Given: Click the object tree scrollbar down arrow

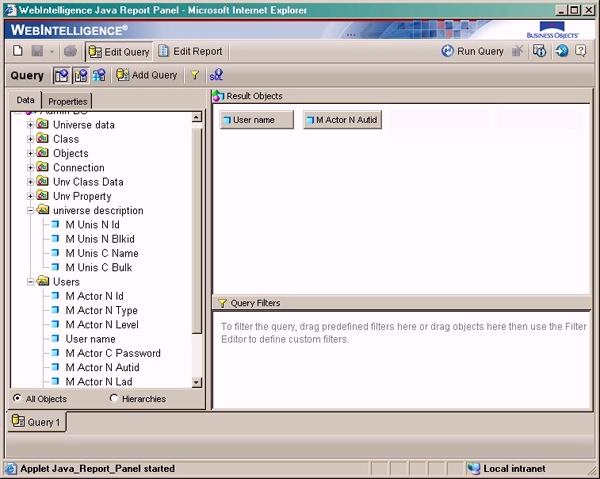Looking at the screenshot, I should point(197,384).
